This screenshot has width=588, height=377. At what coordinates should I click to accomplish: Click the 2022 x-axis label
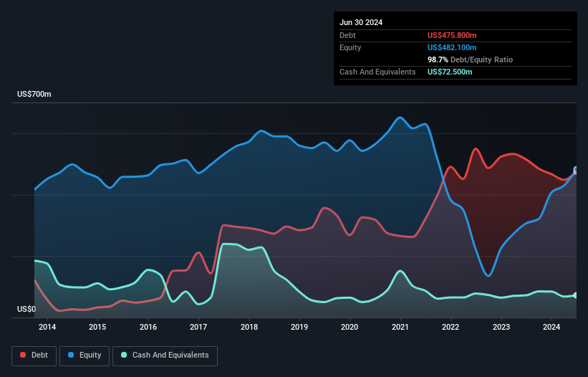[450, 327]
